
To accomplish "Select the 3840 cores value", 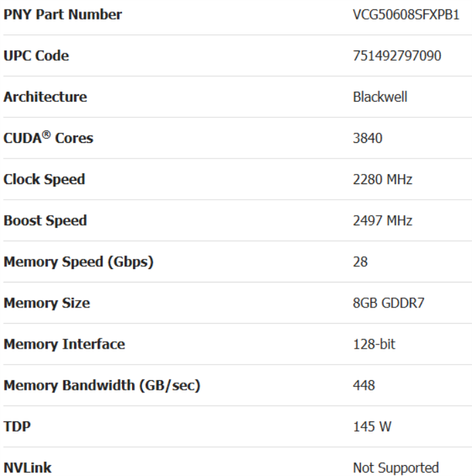I will 367,138.
